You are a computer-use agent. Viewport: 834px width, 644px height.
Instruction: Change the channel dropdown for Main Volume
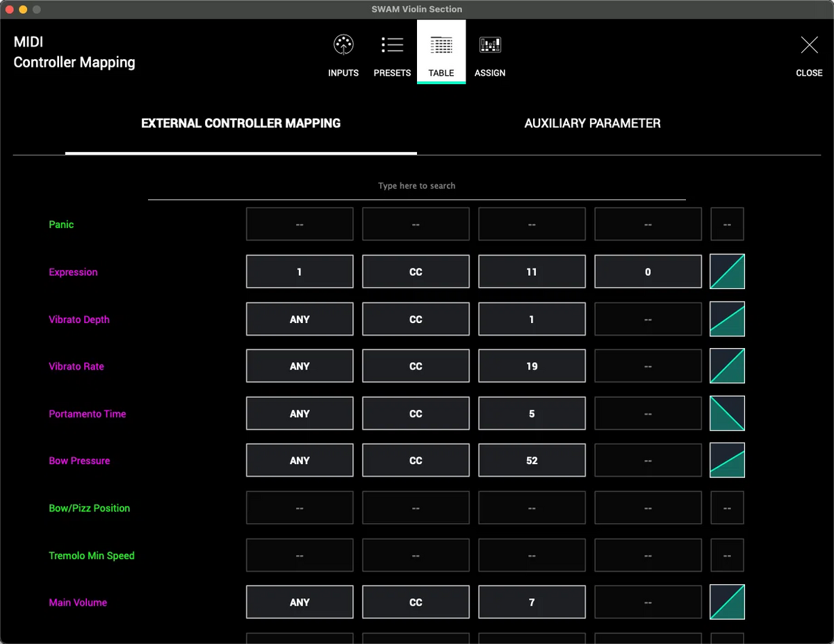pyautogui.click(x=300, y=602)
